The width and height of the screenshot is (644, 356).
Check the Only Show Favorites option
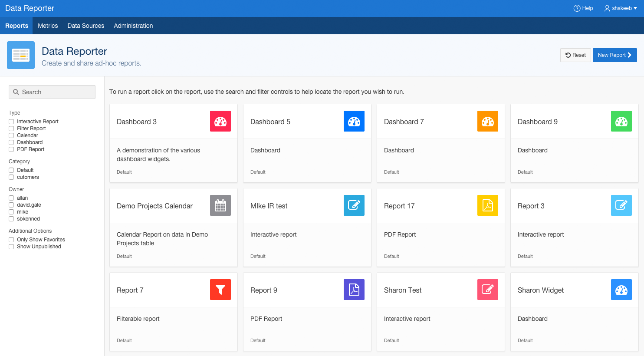[12, 240]
